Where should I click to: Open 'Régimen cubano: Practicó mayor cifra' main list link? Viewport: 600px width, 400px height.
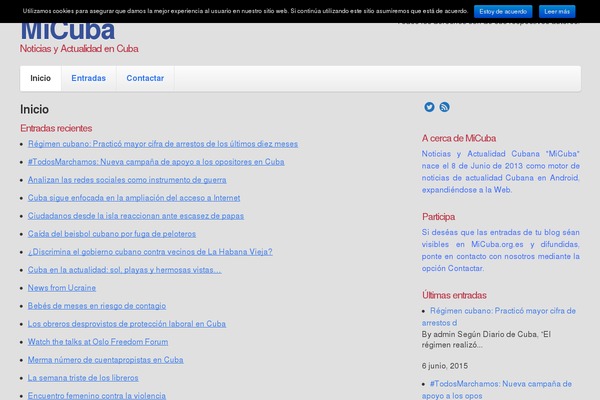click(163, 144)
